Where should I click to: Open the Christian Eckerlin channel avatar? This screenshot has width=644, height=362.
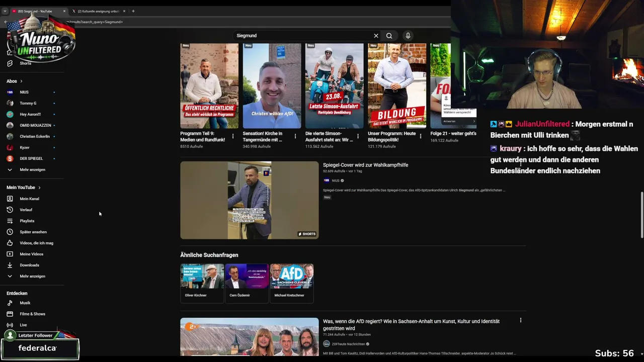click(10, 136)
